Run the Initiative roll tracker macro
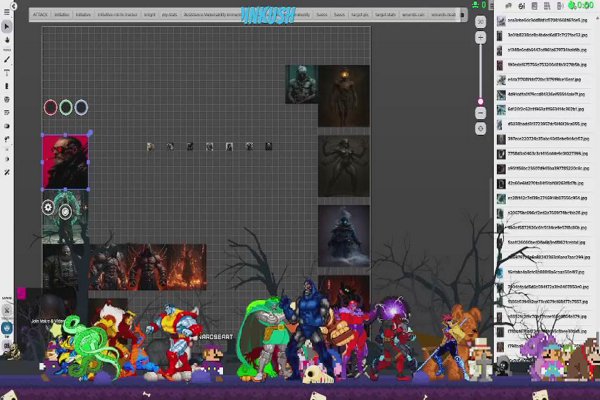The height and width of the screenshot is (400, 600). pyautogui.click(x=117, y=15)
